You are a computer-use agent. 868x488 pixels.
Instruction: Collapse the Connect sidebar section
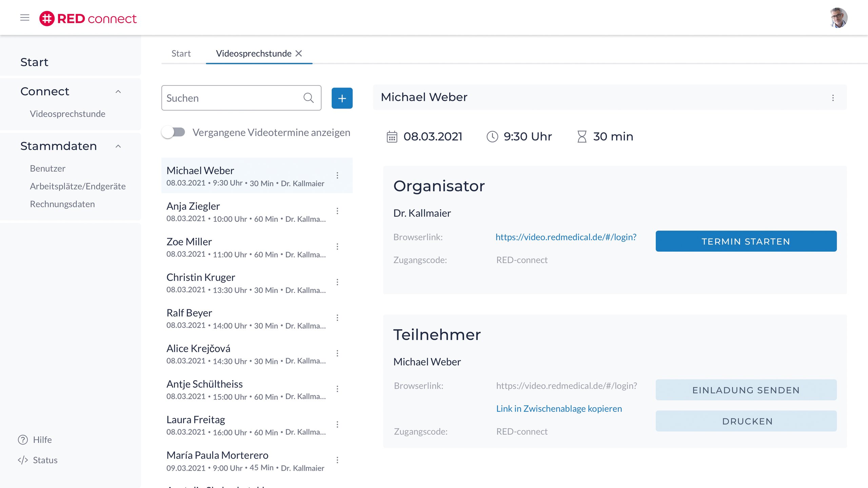(118, 92)
